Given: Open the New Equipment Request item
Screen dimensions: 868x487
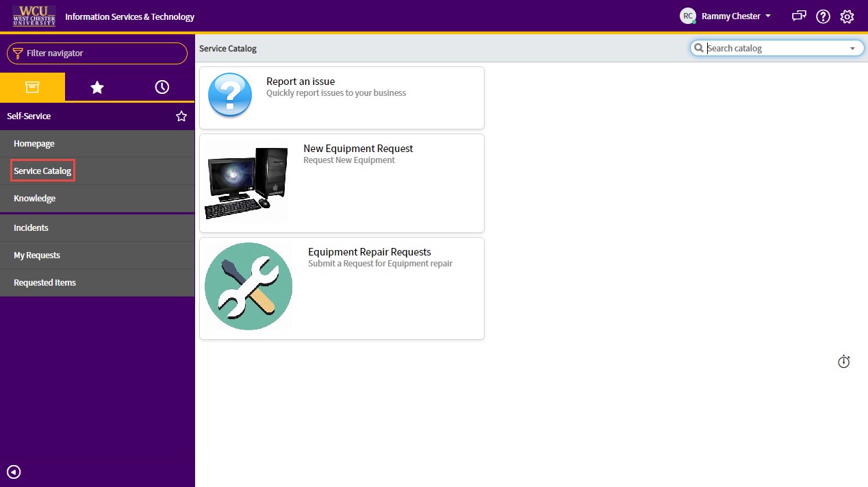Looking at the screenshot, I should (x=358, y=149).
